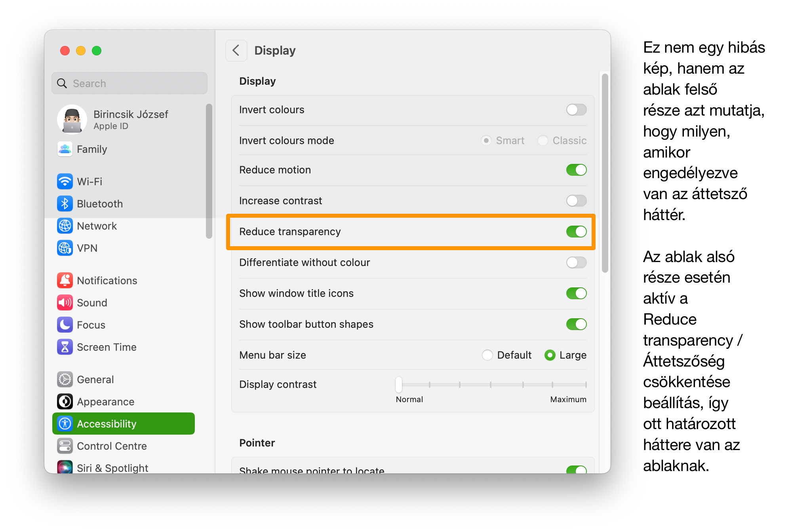The height and width of the screenshot is (532, 792).
Task: Choose Classic invert colours mode
Action: click(543, 141)
